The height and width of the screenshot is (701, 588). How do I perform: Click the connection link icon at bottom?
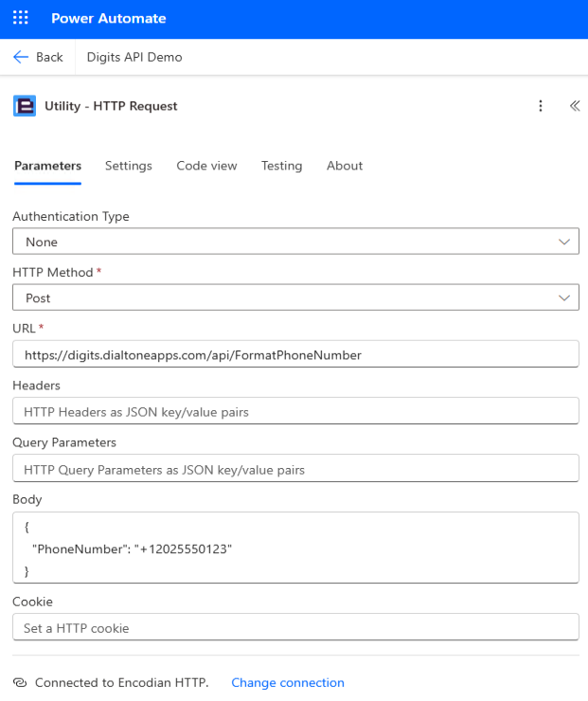point(20,683)
